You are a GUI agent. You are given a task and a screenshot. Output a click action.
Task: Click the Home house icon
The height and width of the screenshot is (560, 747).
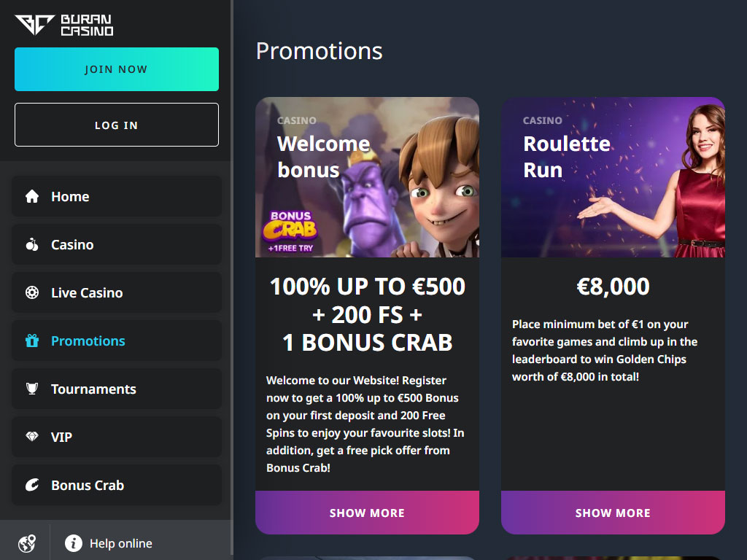(32, 196)
